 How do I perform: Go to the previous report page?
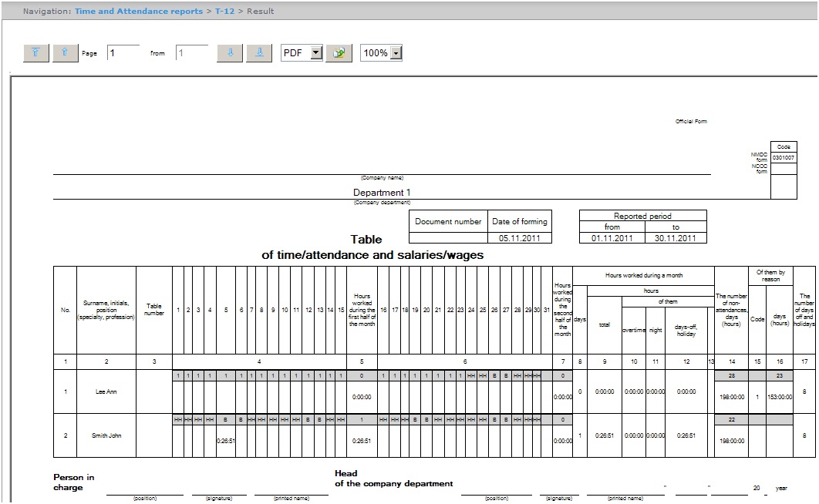pyautogui.click(x=65, y=52)
